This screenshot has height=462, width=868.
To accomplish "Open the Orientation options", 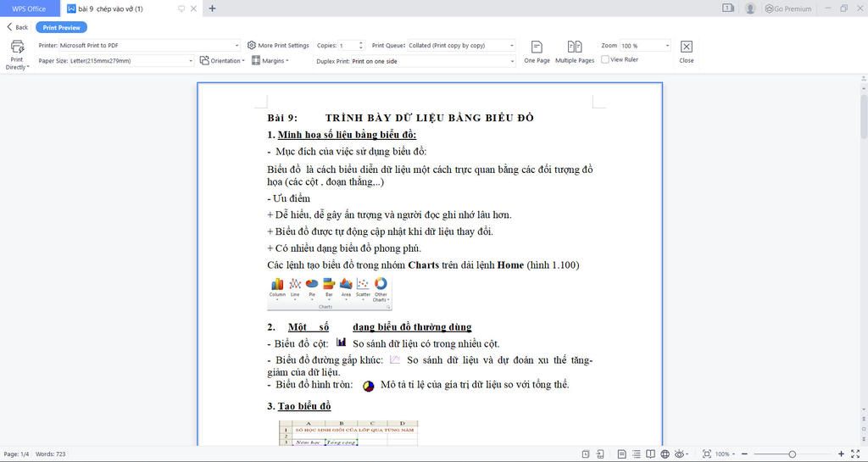I will (x=222, y=61).
